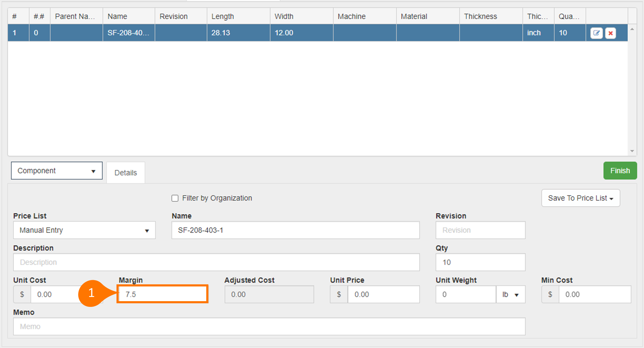Open the Component type dropdown
This screenshot has width=644, height=348.
point(57,171)
